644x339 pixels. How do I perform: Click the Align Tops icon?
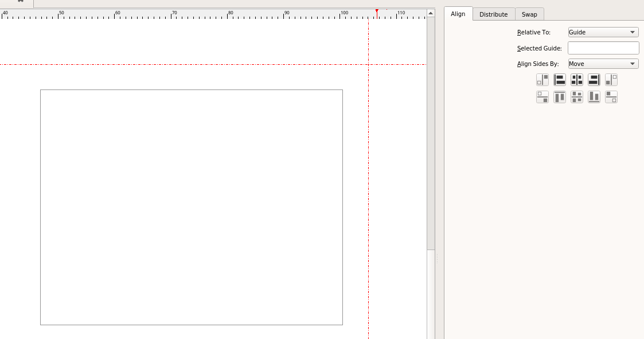pyautogui.click(x=559, y=97)
